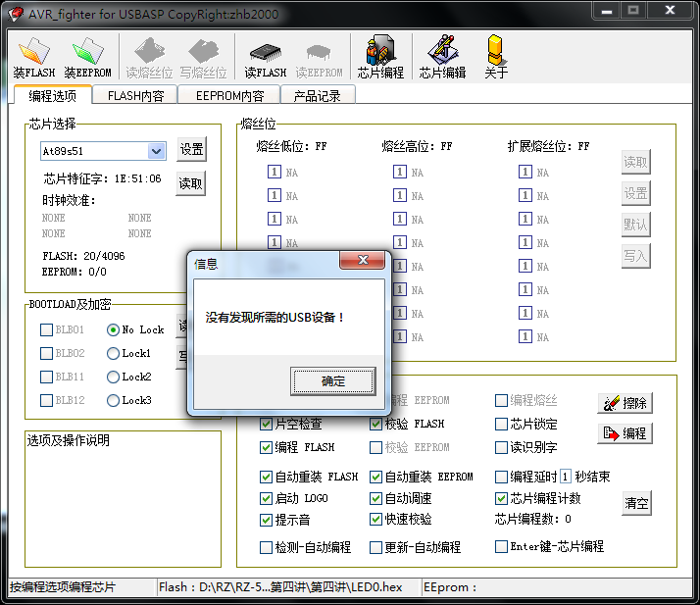Toggle the 快速校验 checkbox
Screen dimensions: 700x605
click(x=375, y=520)
